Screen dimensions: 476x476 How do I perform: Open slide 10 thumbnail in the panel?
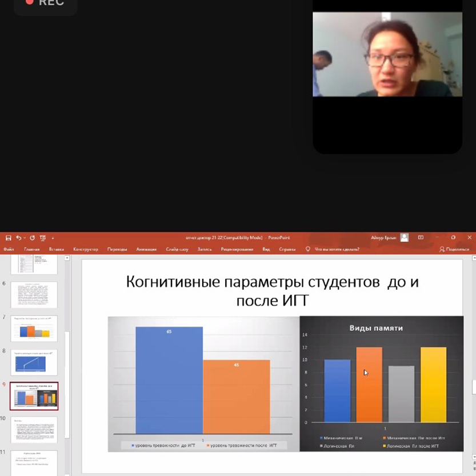click(34, 430)
